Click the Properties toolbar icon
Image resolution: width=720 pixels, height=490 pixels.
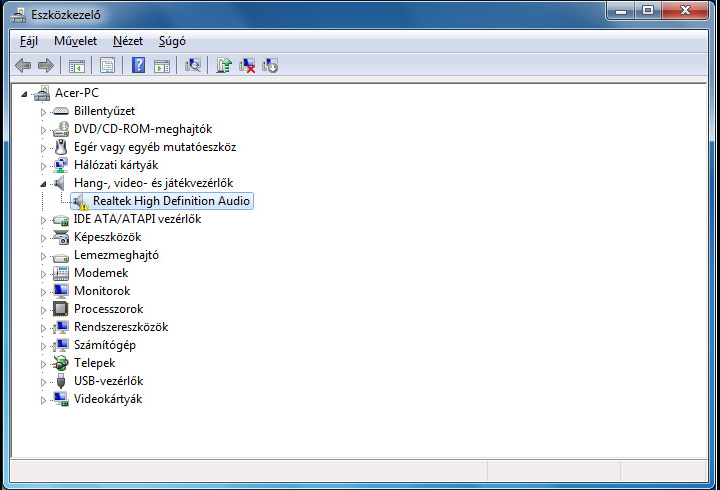pos(107,66)
